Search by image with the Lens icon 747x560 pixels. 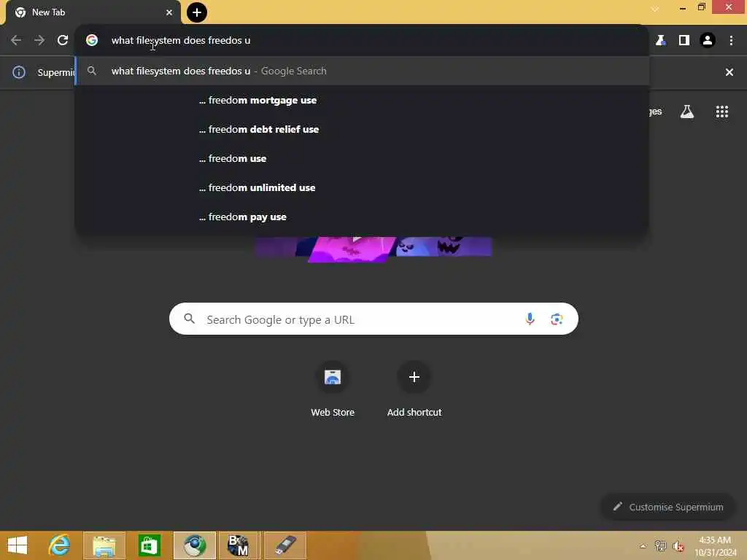point(557,319)
